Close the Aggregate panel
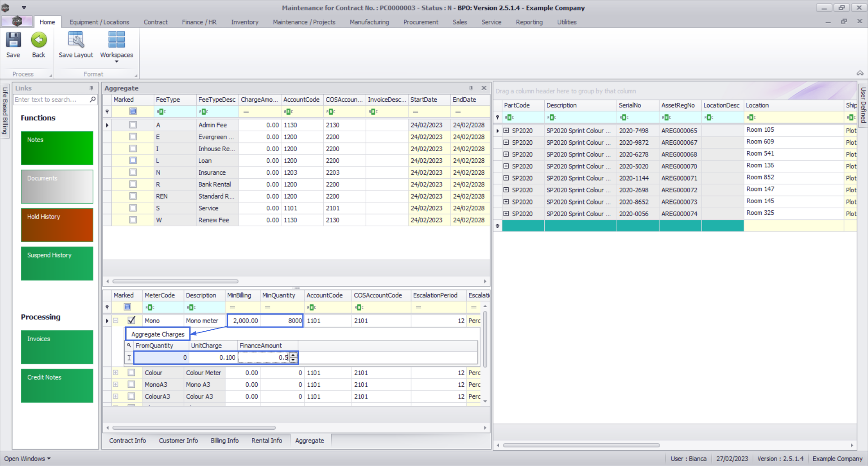Viewport: 868px width, 466px height. click(x=484, y=88)
